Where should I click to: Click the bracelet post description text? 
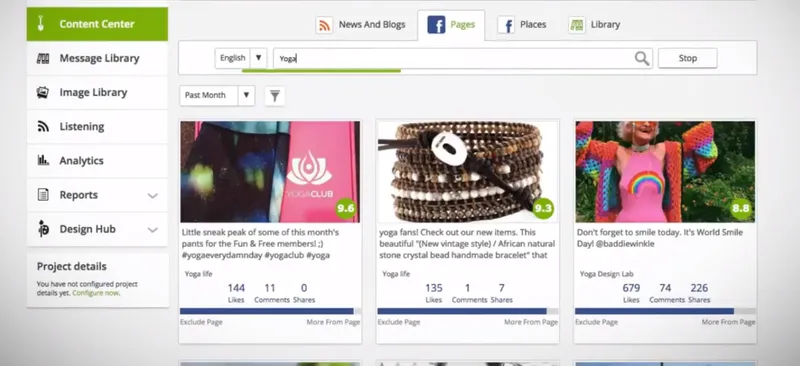click(467, 243)
